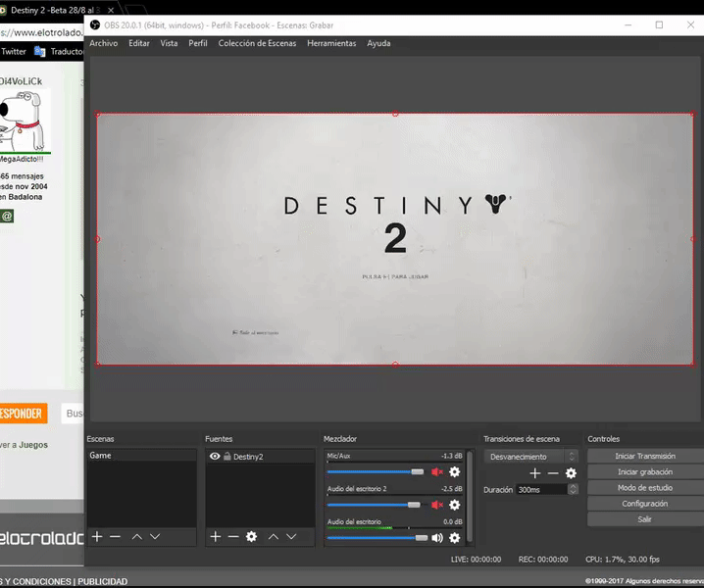Click the Iniciar grabación button
The width and height of the screenshot is (704, 588).
pos(644,472)
